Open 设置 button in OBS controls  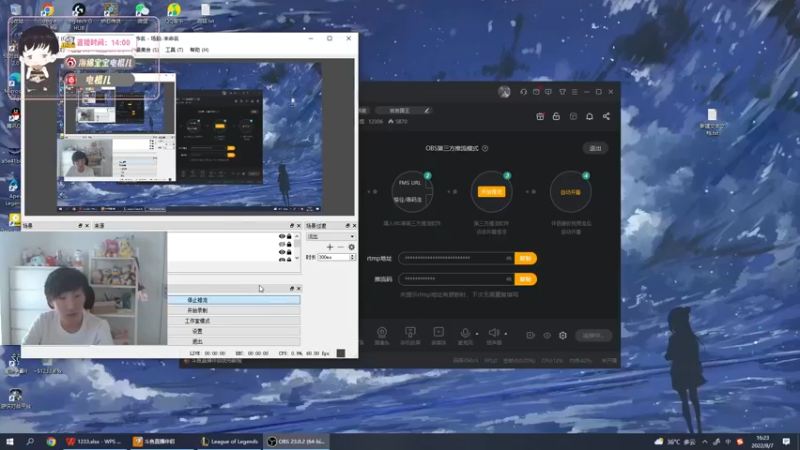pos(234,331)
